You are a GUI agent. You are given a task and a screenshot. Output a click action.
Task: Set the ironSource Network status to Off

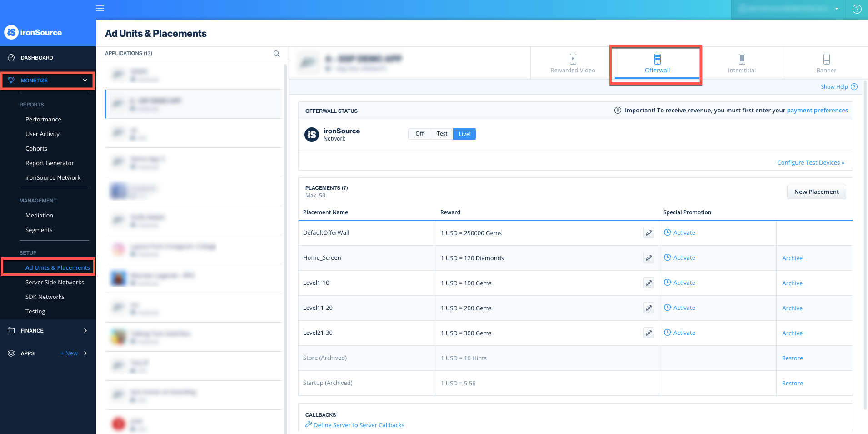pos(419,134)
